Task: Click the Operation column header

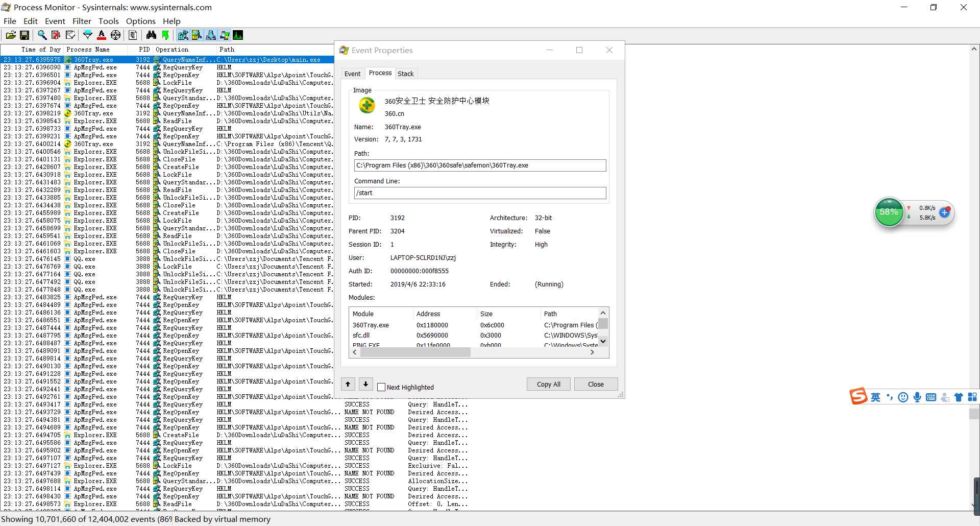Action: point(185,50)
